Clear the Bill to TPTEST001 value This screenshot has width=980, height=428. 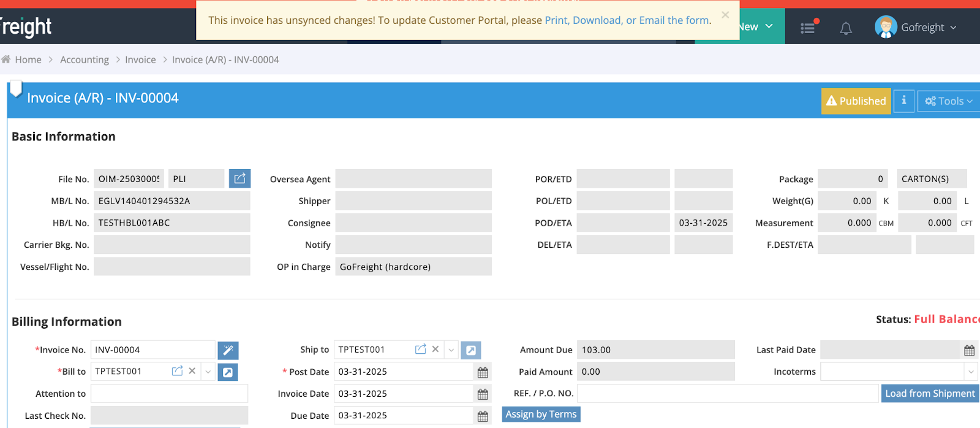pyautogui.click(x=192, y=371)
